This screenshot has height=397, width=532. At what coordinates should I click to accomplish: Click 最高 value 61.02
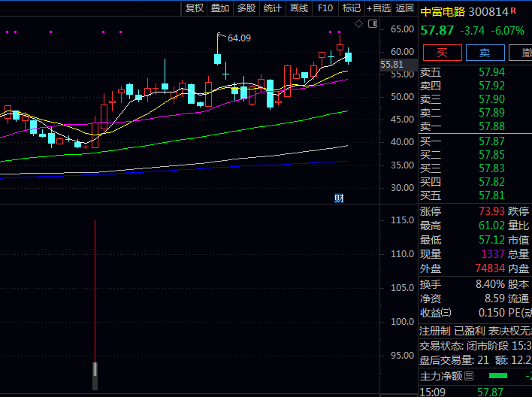point(491,225)
